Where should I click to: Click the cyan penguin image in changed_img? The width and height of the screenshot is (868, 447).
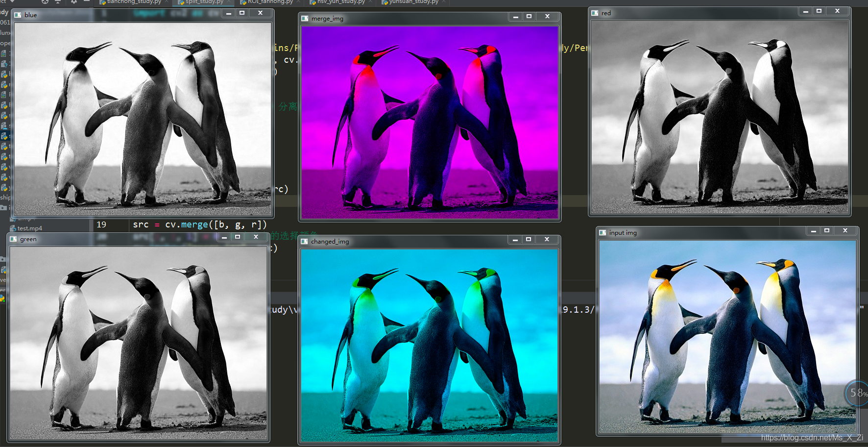[x=429, y=346]
